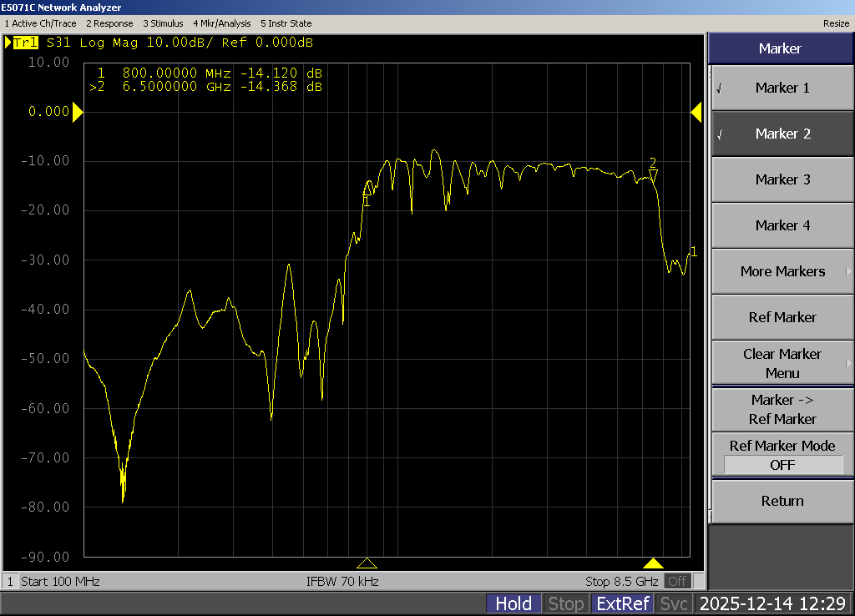Click the channel 1 indicator in status bar
The image size is (855, 616).
(x=11, y=581)
